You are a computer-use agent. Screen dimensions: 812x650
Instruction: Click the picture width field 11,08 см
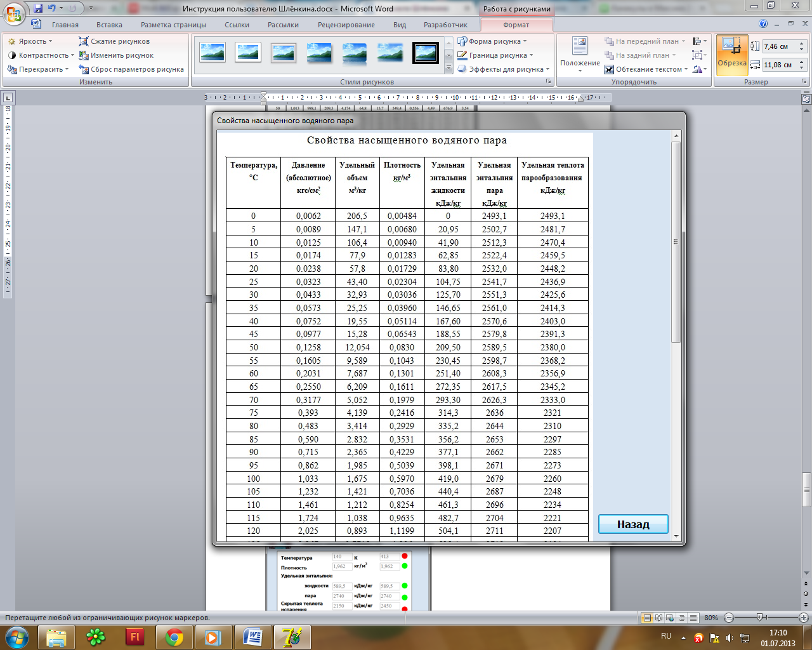pyautogui.click(x=779, y=65)
